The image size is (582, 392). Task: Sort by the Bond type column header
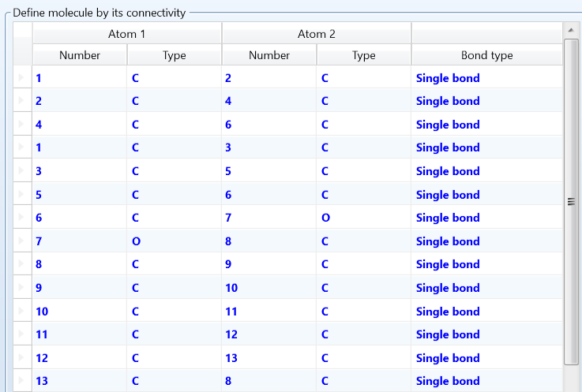click(x=486, y=55)
